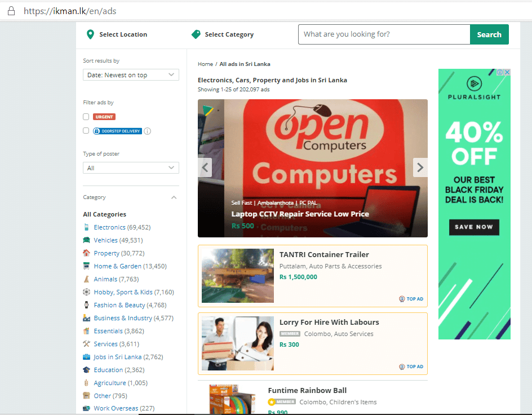Viewport: 532px width, 415px height.
Task: Click the AdChoices info icon on ad
Action: [500, 72]
